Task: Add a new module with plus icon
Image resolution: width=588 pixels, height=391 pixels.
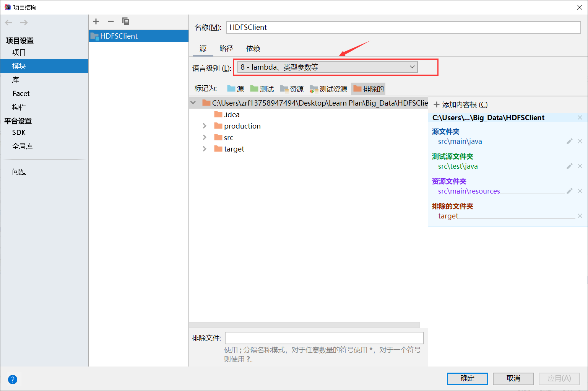Action: [x=96, y=21]
